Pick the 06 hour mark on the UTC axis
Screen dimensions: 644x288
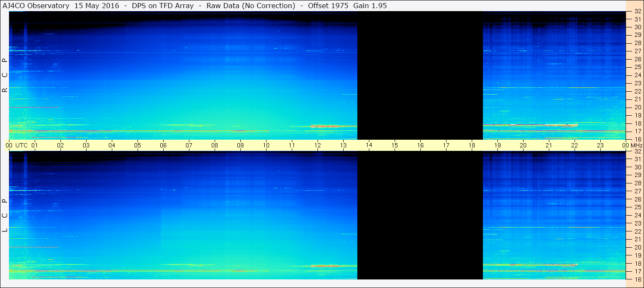(x=163, y=145)
